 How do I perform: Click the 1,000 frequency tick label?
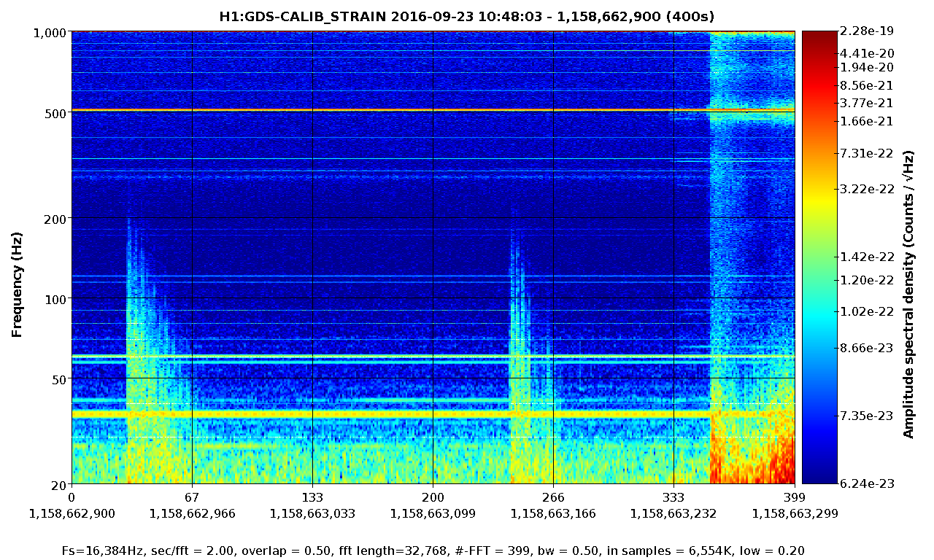click(50, 32)
